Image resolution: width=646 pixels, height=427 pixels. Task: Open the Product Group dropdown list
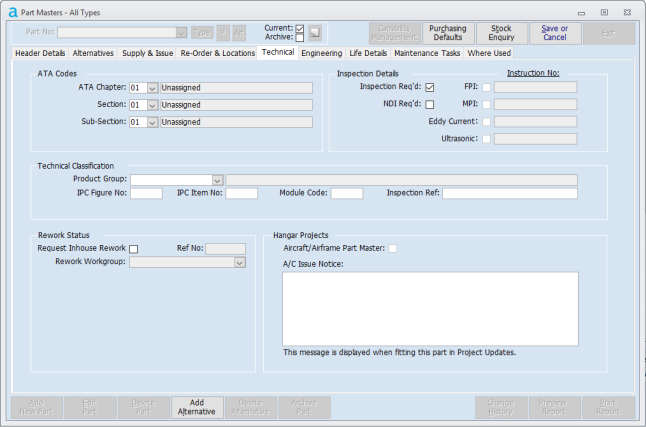click(x=216, y=180)
